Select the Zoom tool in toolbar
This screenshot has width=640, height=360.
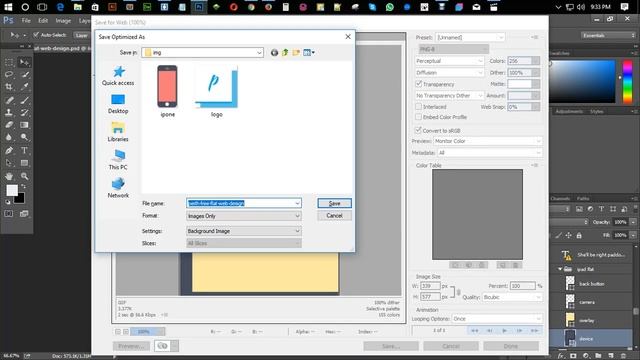pyautogui.click(x=24, y=176)
